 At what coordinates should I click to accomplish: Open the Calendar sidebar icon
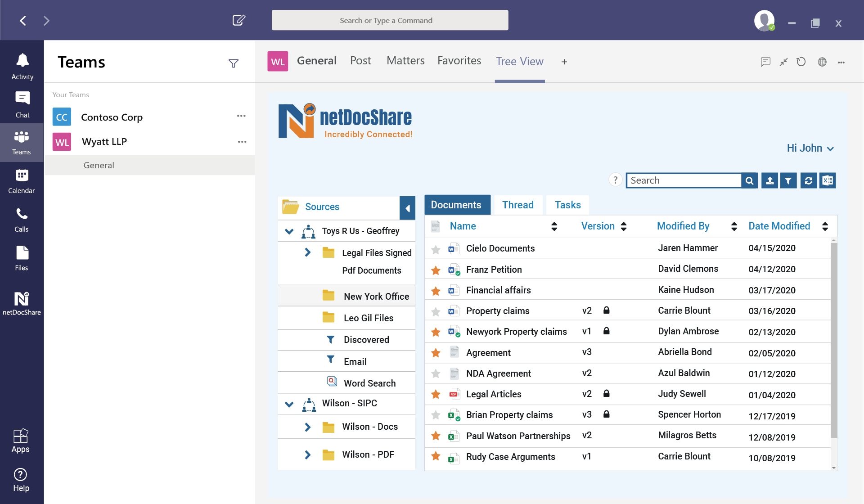click(22, 181)
